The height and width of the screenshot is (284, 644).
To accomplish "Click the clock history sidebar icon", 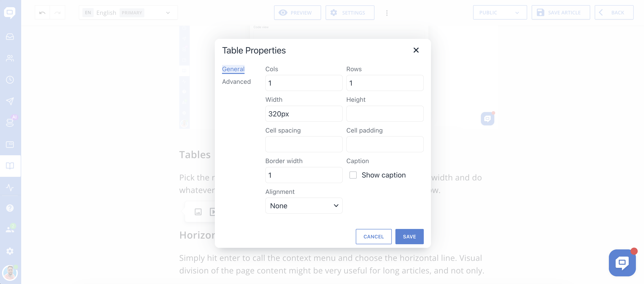I will coord(10,80).
